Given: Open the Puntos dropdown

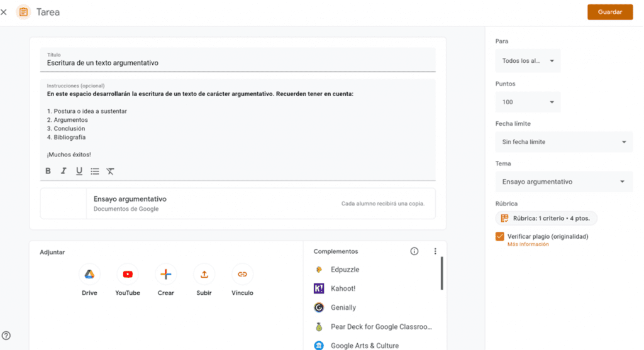Looking at the screenshot, I should [528, 102].
